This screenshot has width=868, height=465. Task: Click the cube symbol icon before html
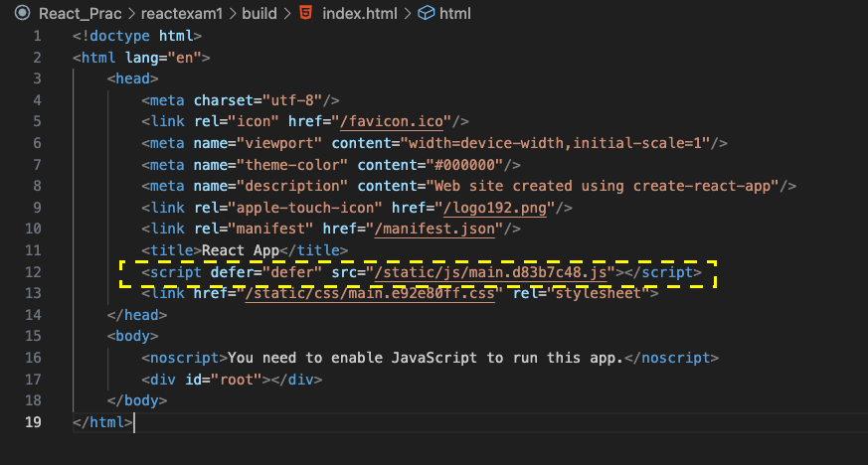pos(426,13)
